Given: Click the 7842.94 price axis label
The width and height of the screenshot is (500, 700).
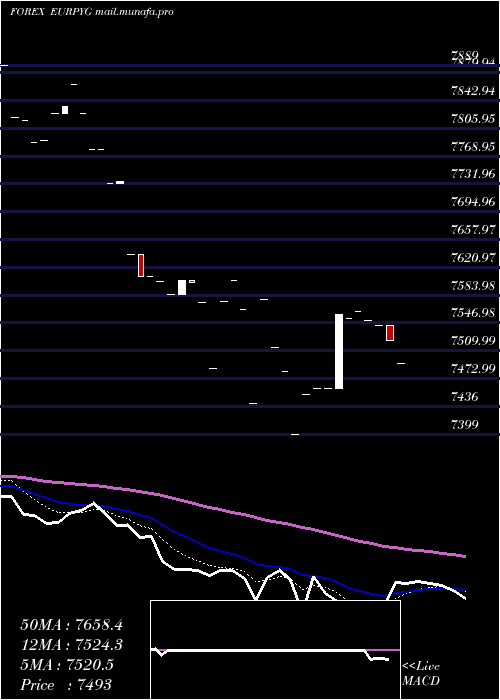Looking at the screenshot, I should [x=474, y=91].
